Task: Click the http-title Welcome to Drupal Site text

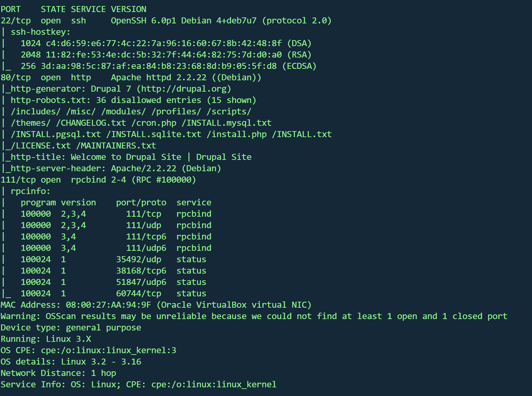Action: point(161,157)
